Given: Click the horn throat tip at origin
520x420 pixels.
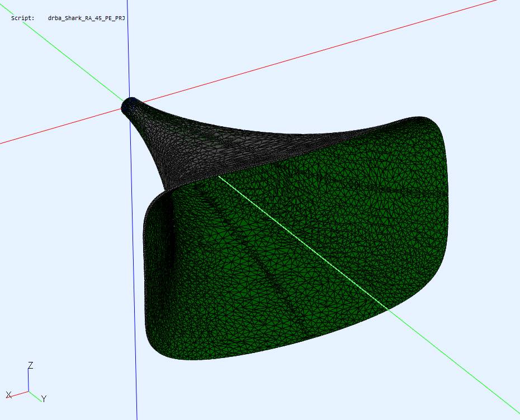Looking at the screenshot, I should point(130,104).
